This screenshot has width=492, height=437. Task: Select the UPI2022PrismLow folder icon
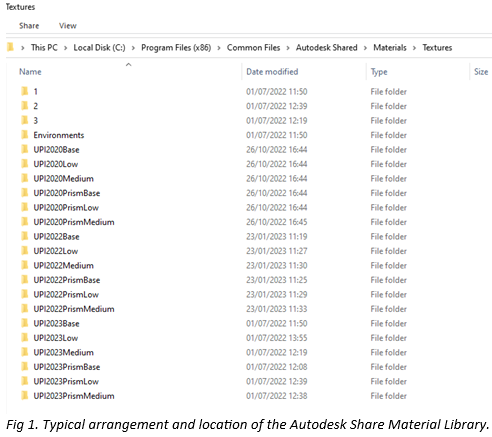coord(25,294)
